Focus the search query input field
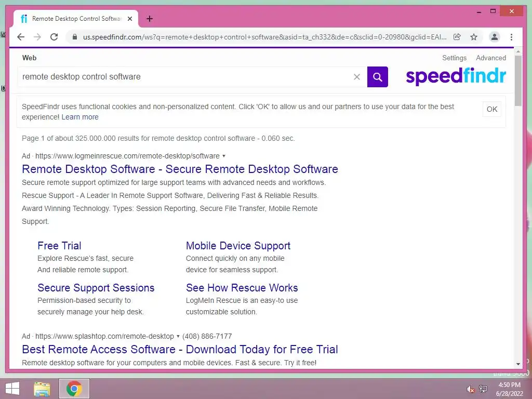 click(185, 77)
